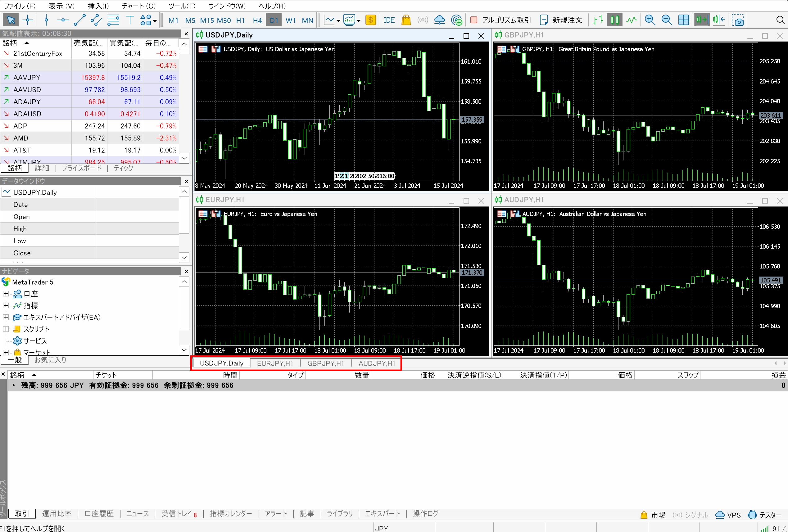This screenshot has height=532, width=788.
Task: Click the zoom out magnifier icon
Action: click(666, 20)
